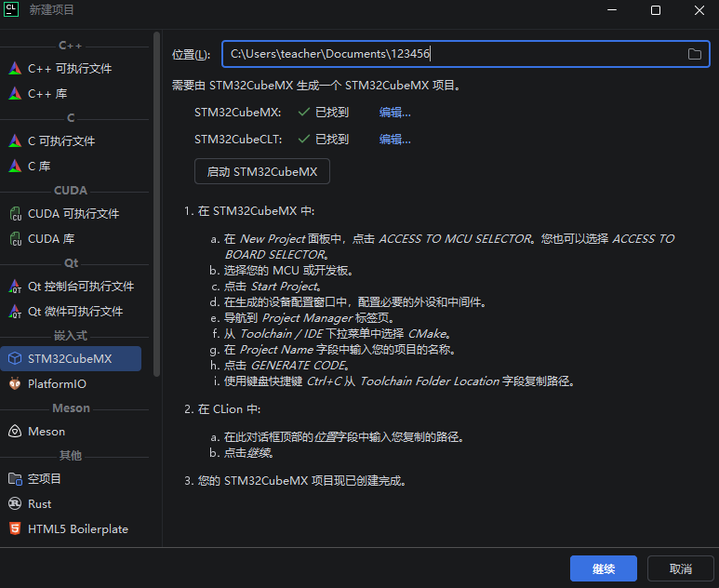Screen dimensions: 719x588
Task: Click the CLion logo in the title bar
Action: click(x=11, y=9)
